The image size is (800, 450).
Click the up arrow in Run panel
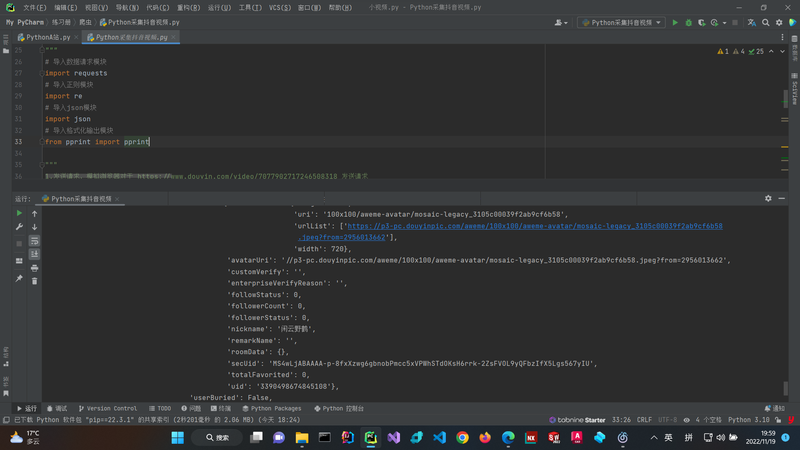[34, 213]
